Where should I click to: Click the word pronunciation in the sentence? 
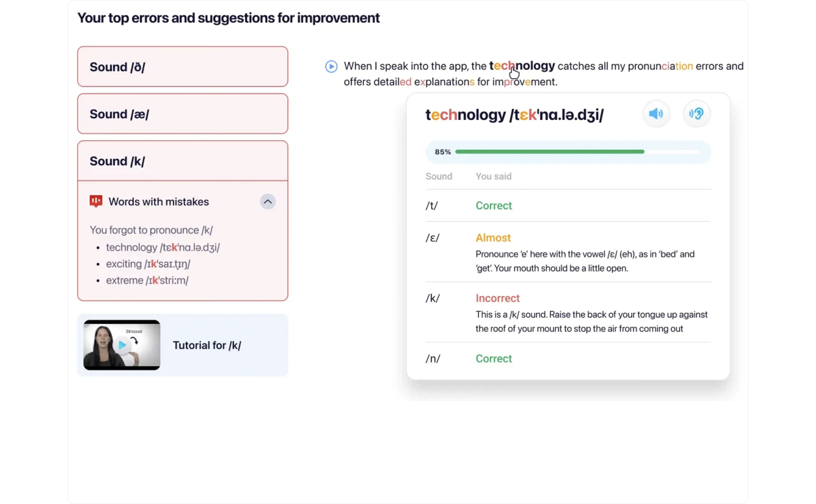click(660, 66)
